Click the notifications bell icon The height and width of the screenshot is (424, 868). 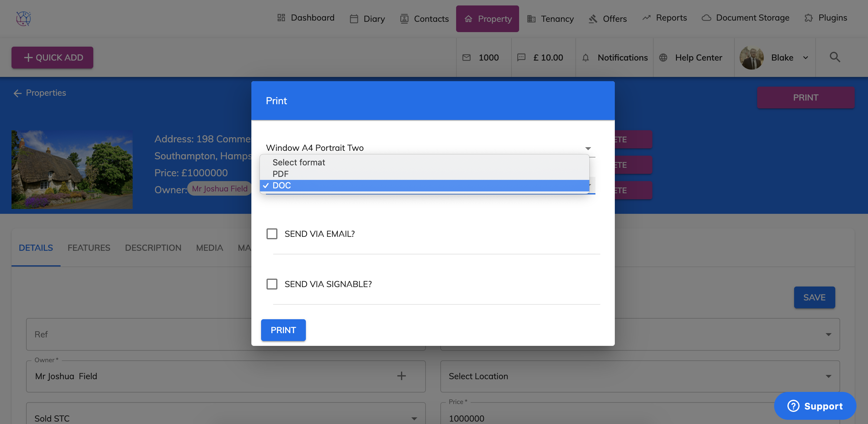click(x=585, y=58)
